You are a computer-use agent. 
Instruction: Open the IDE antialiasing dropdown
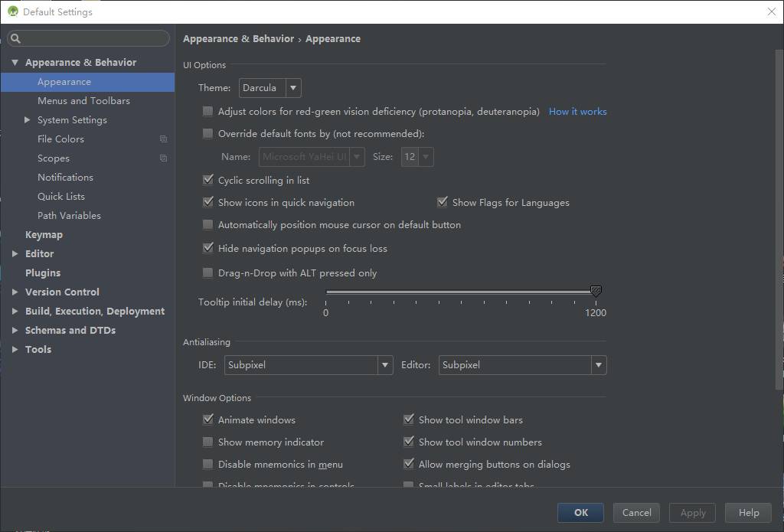point(309,365)
